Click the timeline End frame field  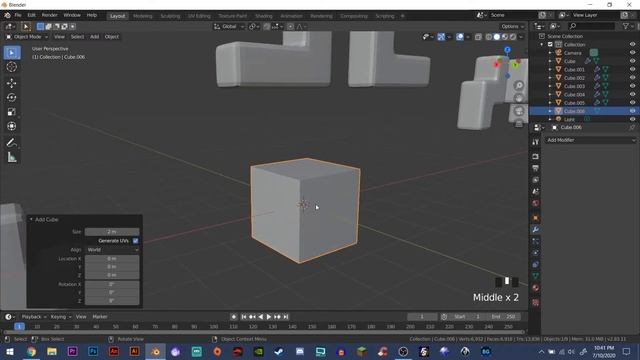pos(503,317)
